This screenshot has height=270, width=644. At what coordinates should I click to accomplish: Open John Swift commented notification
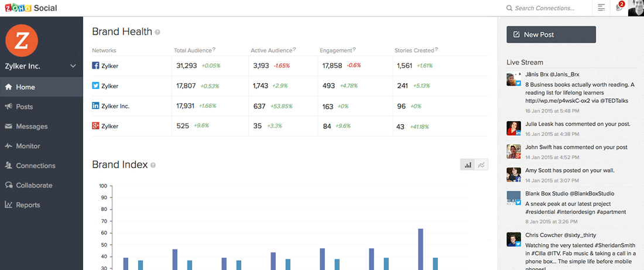575,147
